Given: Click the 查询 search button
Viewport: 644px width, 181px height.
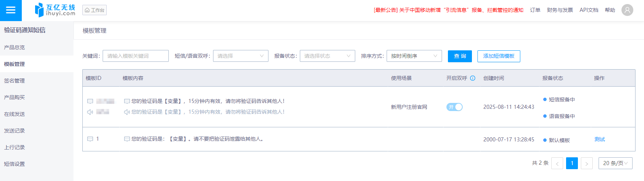Looking at the screenshot, I should coord(460,56).
